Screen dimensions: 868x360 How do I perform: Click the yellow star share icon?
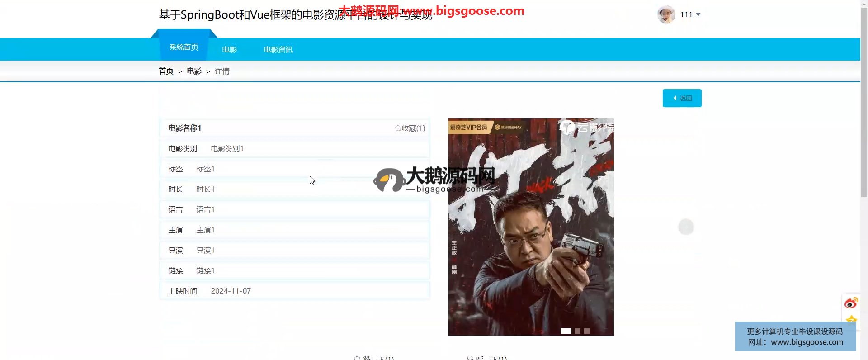(851, 319)
